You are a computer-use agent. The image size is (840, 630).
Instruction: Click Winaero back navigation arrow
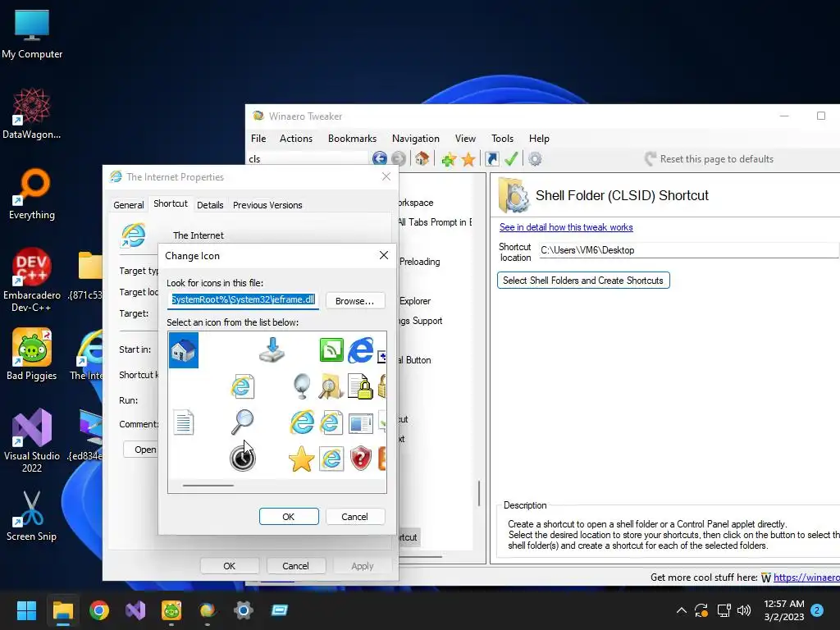click(x=379, y=158)
